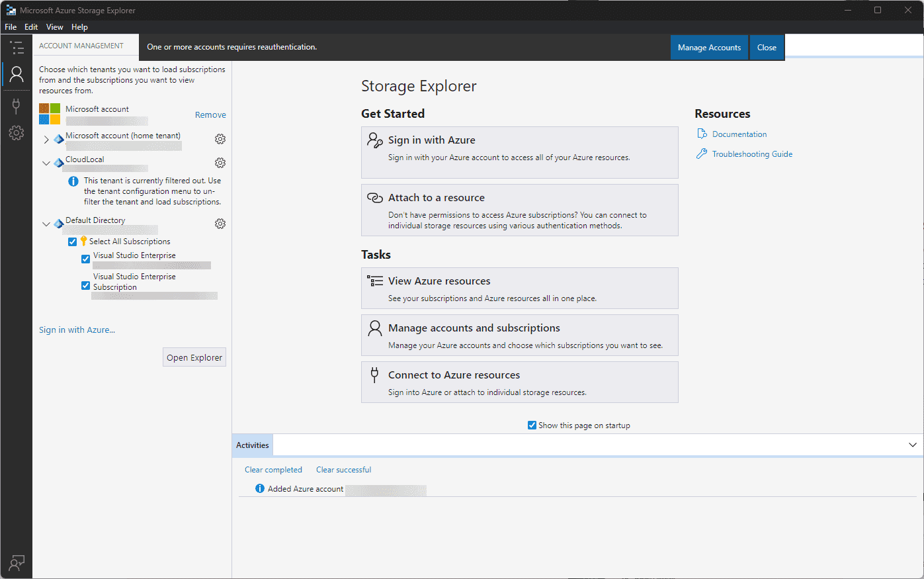Toggle Select All Subscriptions checkbox

click(x=73, y=242)
